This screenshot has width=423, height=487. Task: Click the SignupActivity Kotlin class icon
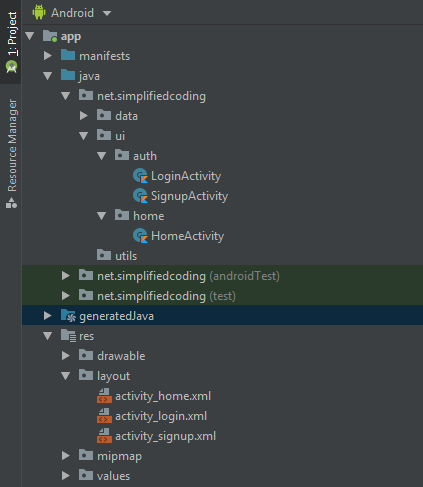tap(140, 196)
